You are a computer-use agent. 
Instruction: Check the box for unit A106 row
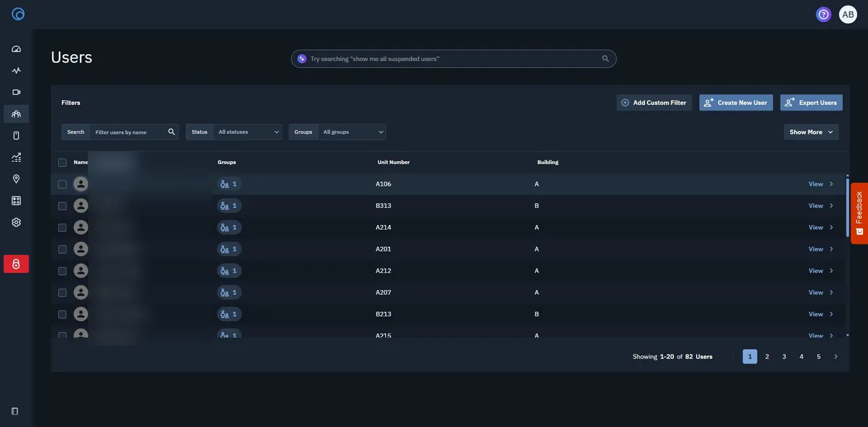point(62,184)
